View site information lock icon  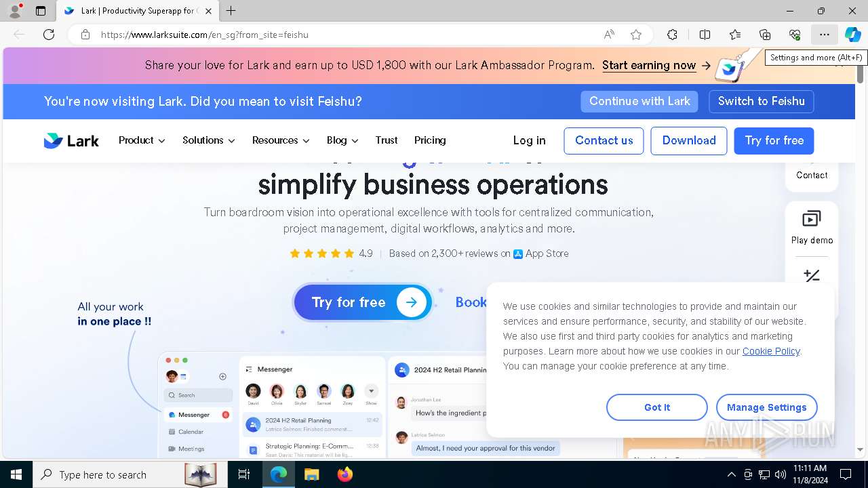85,35
